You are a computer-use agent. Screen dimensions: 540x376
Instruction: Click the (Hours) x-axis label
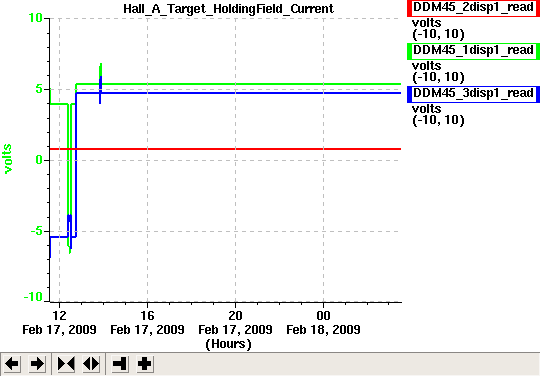pos(228,344)
